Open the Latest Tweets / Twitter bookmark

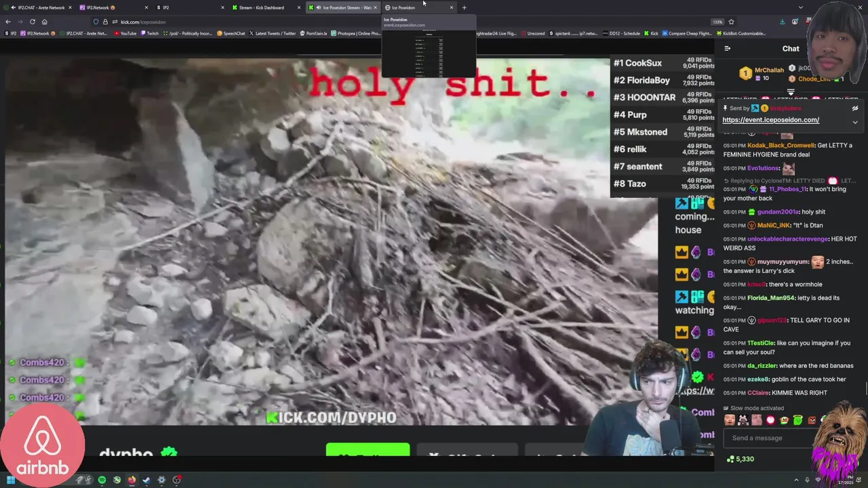pos(273,33)
